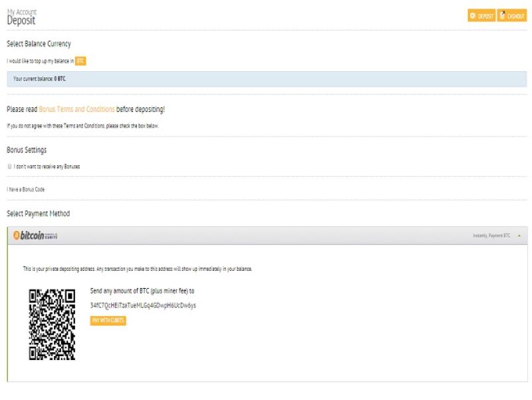Click the cashout icon in the top right
Viewport: 532px width, 400px height.
coord(502,16)
